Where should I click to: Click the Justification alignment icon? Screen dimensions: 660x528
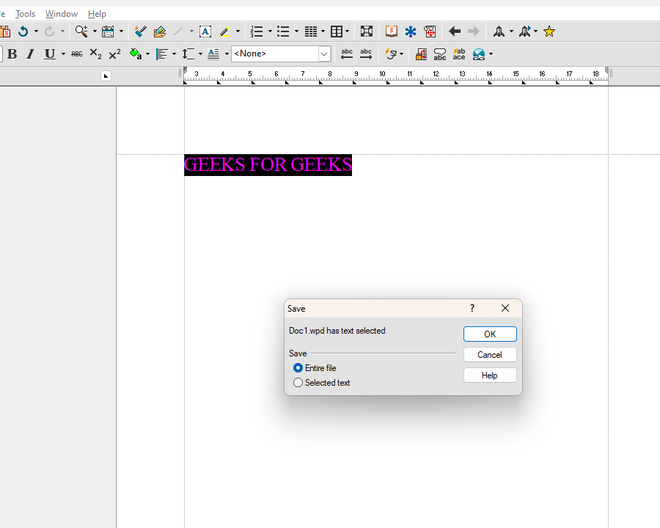pos(162,54)
